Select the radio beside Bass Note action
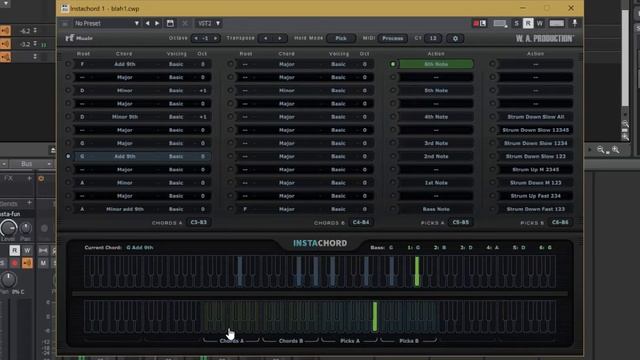Viewport: 640px width, 360px height. [x=393, y=209]
